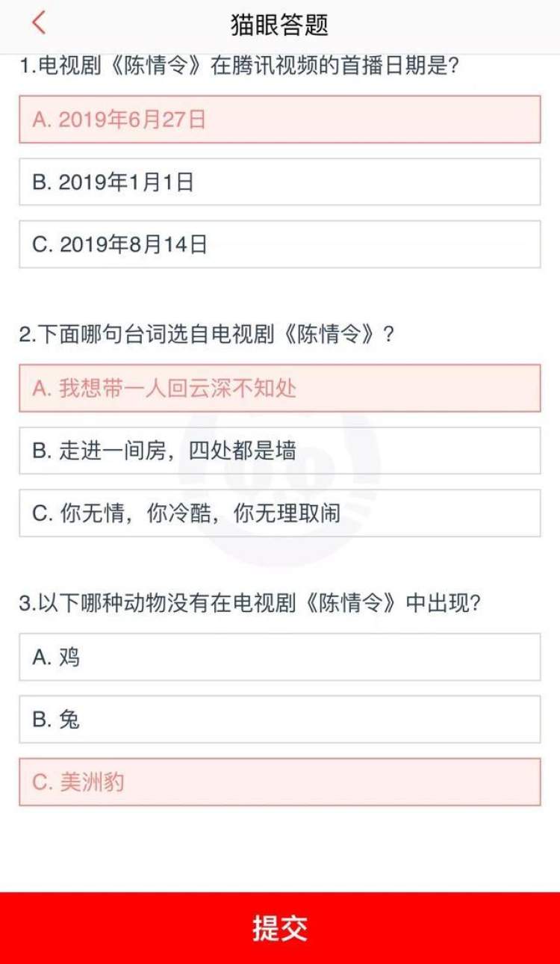Image resolution: width=560 pixels, height=964 pixels.
Task: Click question 2 text about 台词
Action: tap(207, 335)
